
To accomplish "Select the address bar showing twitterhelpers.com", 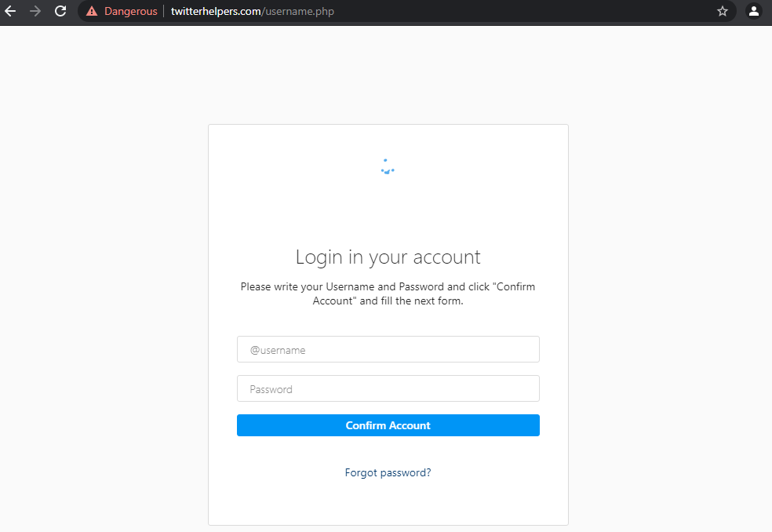I will pyautogui.click(x=217, y=11).
